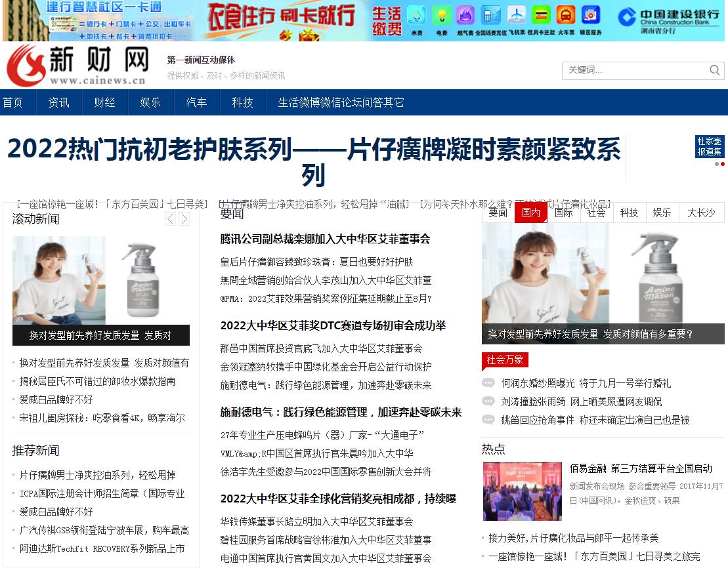Click the red slide indicator dot
The width and height of the screenshot is (728, 572).
(x=723, y=164)
